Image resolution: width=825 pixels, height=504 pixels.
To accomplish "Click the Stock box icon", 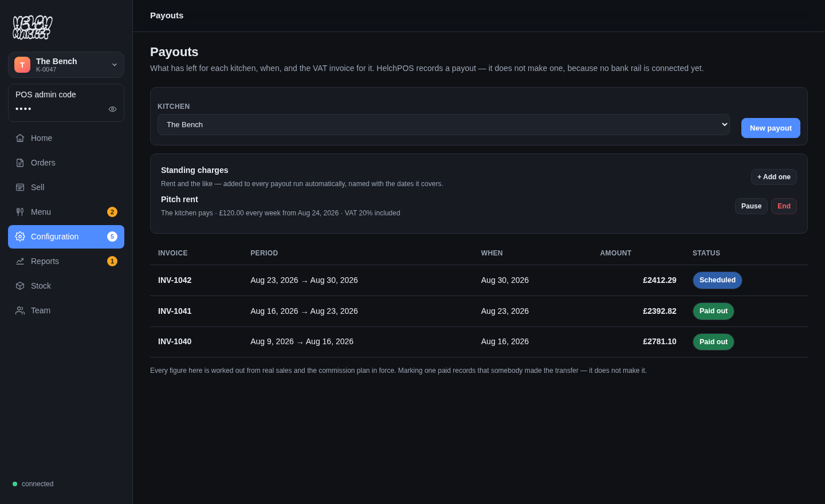I will [x=20, y=286].
